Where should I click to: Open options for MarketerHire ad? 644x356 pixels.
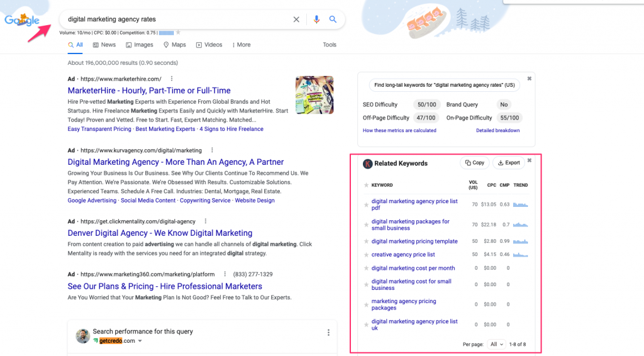click(x=172, y=79)
